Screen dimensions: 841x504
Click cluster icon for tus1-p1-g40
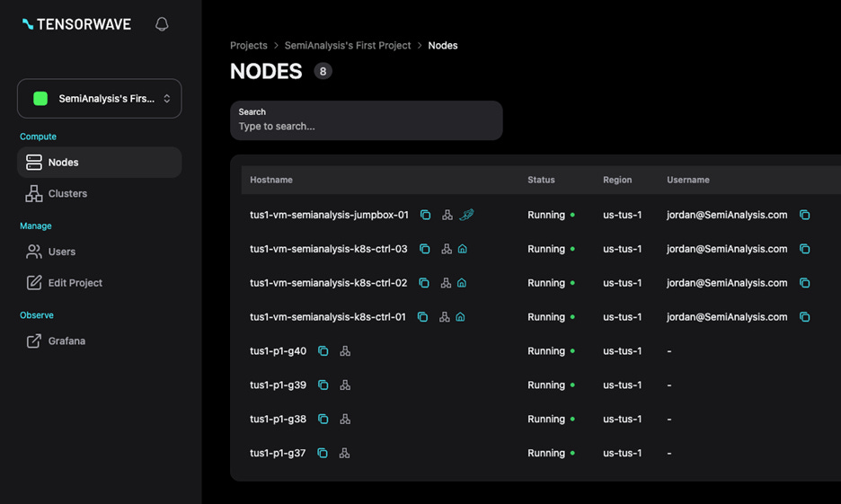pyautogui.click(x=345, y=351)
